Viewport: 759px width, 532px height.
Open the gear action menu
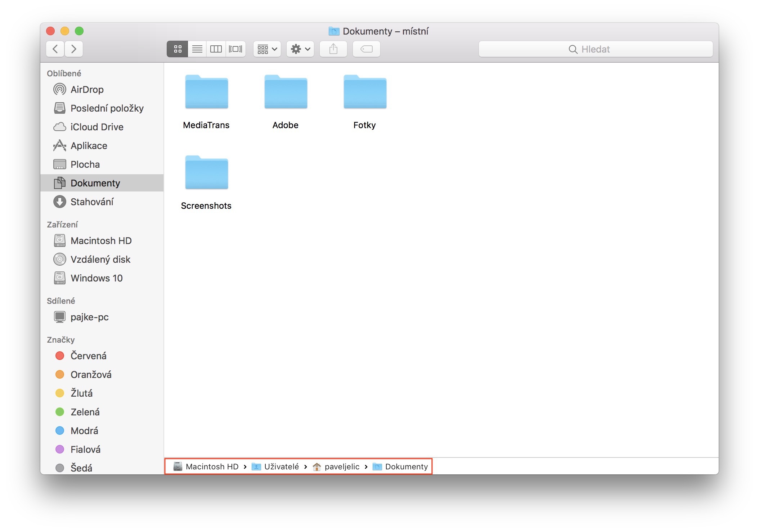click(x=300, y=49)
